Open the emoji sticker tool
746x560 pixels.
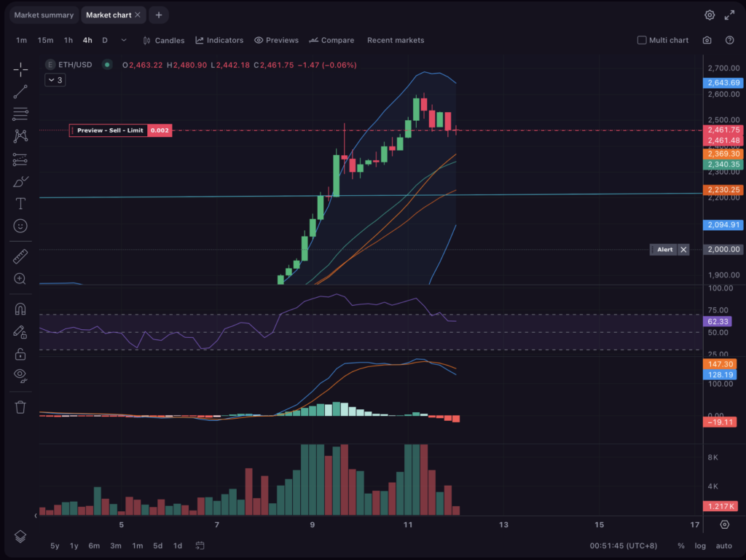point(20,226)
